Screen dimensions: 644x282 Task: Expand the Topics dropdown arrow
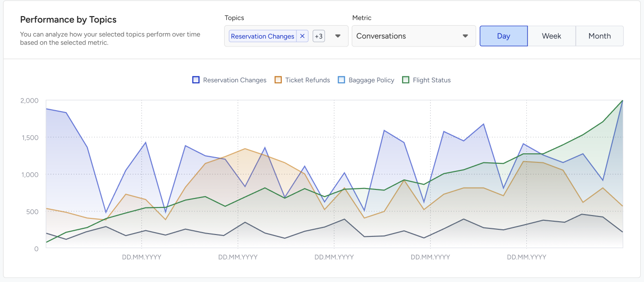[338, 36]
